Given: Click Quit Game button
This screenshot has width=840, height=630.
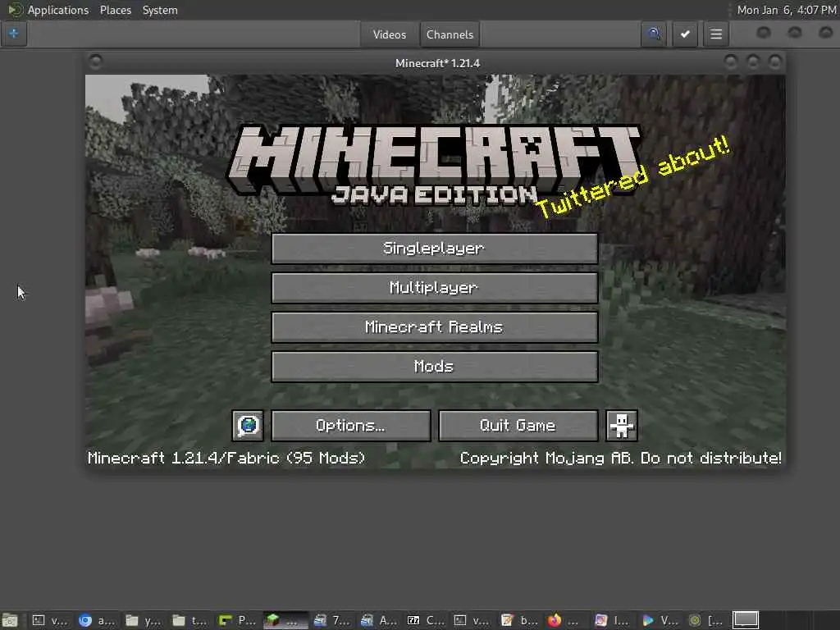Looking at the screenshot, I should click(518, 426).
